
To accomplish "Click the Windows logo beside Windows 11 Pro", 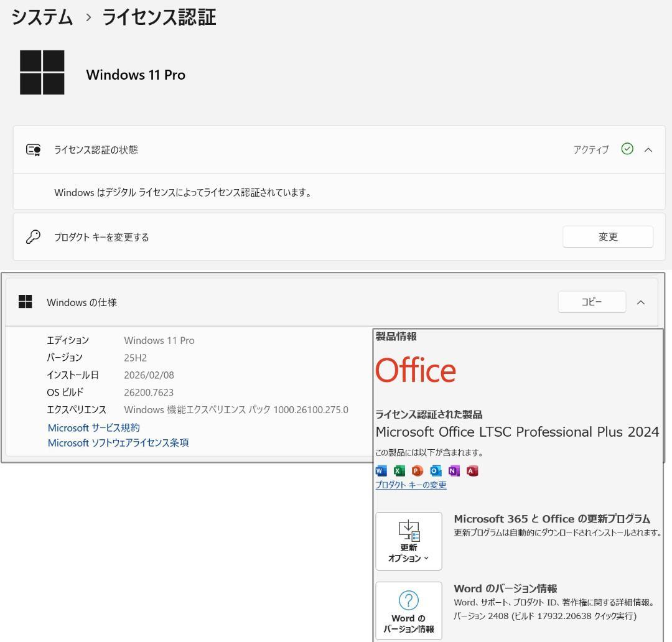I will [x=42, y=72].
